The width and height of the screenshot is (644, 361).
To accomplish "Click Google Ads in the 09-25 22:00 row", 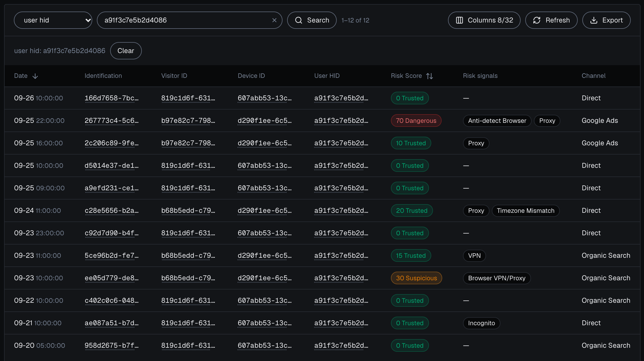I will tap(600, 121).
